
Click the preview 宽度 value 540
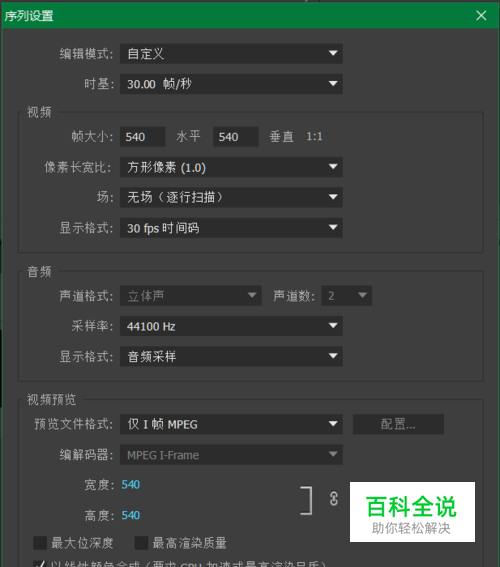click(x=131, y=485)
